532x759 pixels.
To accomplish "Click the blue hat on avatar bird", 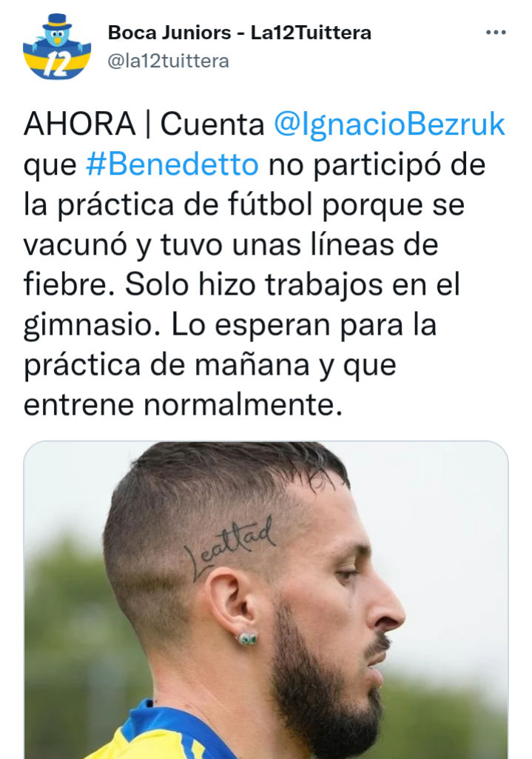I will 57,22.
